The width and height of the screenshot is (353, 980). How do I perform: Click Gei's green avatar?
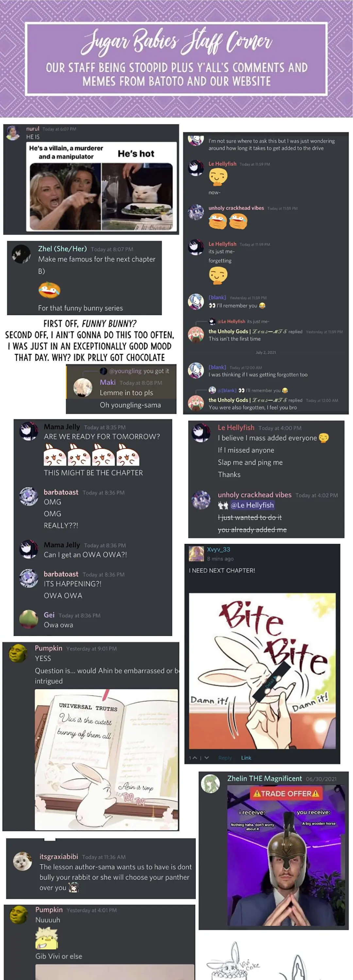point(28,619)
